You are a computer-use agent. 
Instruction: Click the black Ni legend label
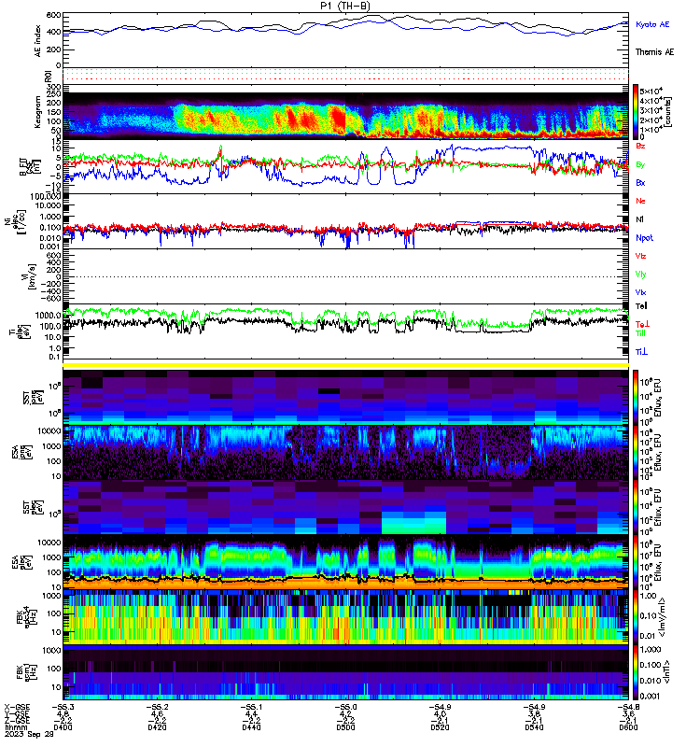pyautogui.click(x=639, y=219)
